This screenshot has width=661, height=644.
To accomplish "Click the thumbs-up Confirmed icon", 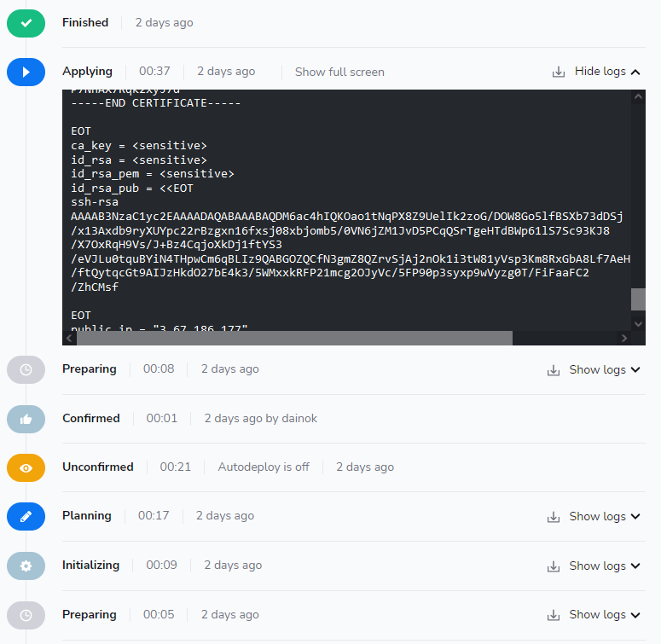I will coord(26,419).
